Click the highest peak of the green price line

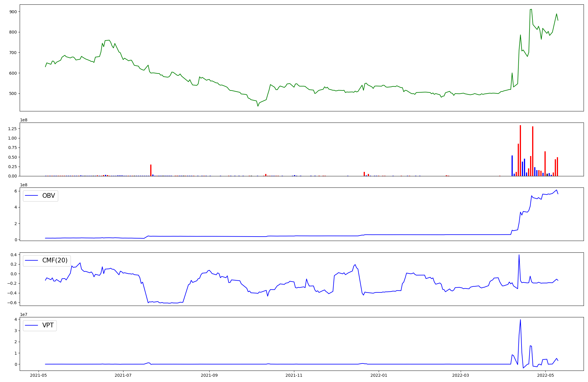tap(531, 9)
